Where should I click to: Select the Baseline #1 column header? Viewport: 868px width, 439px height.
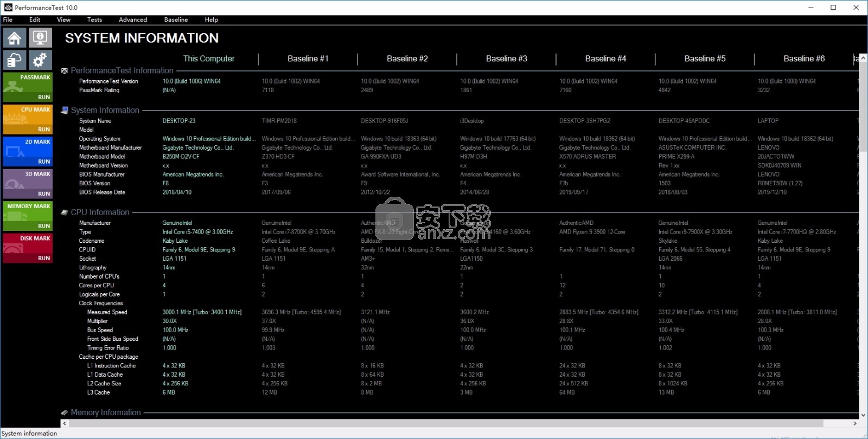tap(308, 59)
